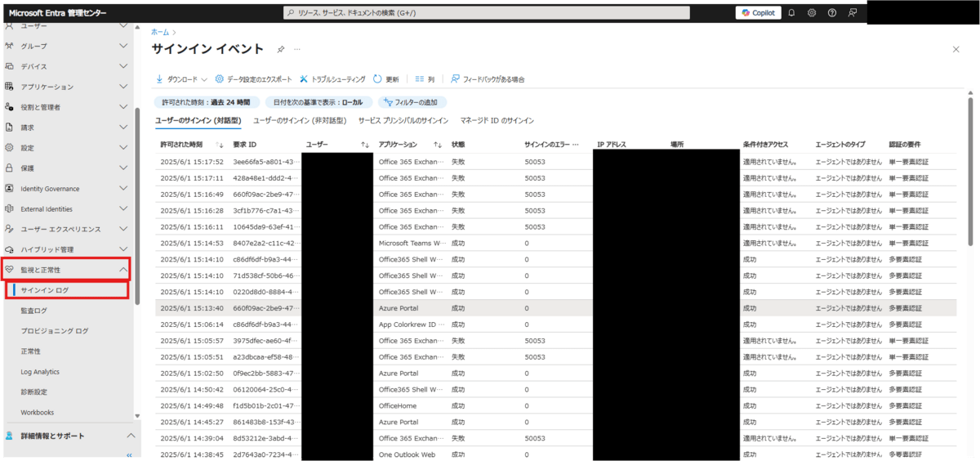Sort by ユーザー column arrows
The image size is (980, 461).
(x=365, y=145)
